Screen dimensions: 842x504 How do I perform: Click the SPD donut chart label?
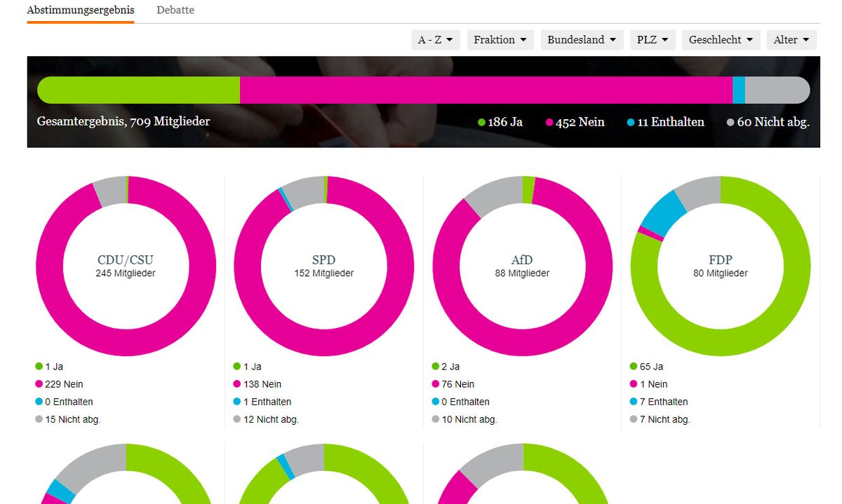(324, 260)
